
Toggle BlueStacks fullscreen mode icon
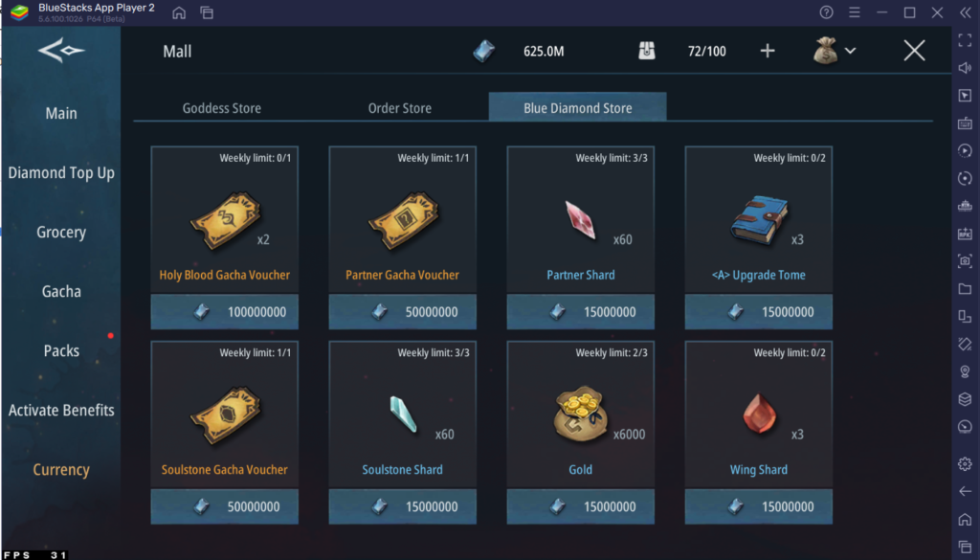[965, 40]
